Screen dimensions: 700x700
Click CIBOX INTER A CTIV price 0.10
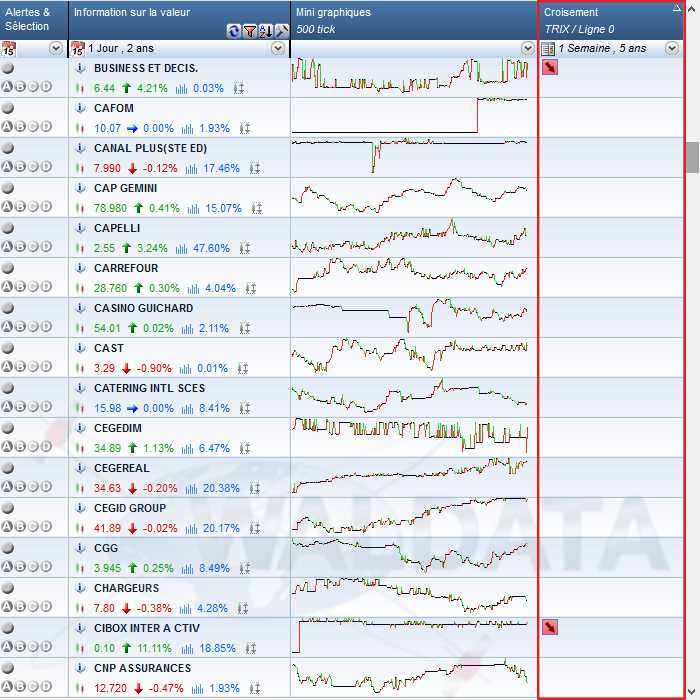pyautogui.click(x=104, y=648)
